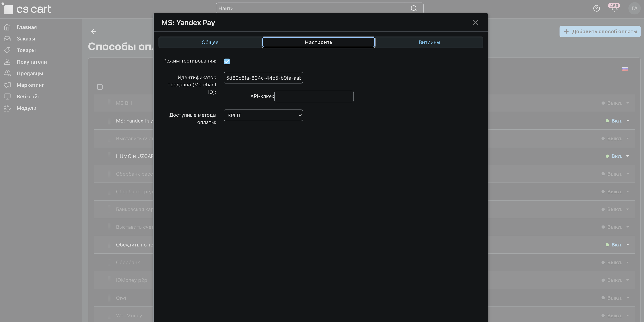Open the MS: Yandex Pay payment link

point(134,121)
